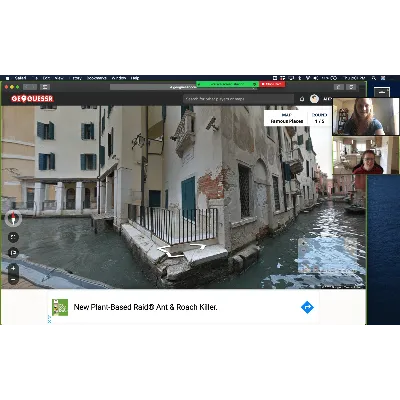Click the Raid Ant & Roach Killer ad text

[x=145, y=307]
